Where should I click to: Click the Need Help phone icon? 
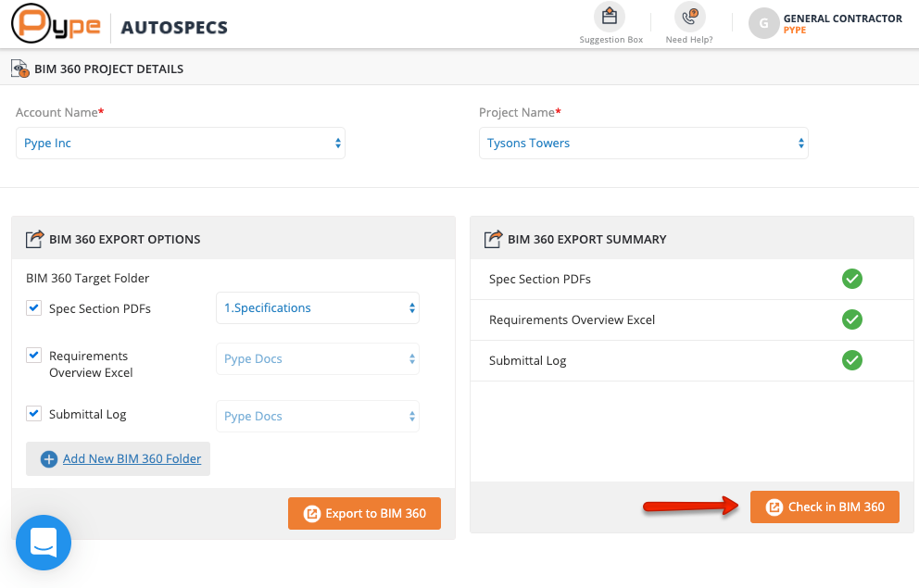689,17
